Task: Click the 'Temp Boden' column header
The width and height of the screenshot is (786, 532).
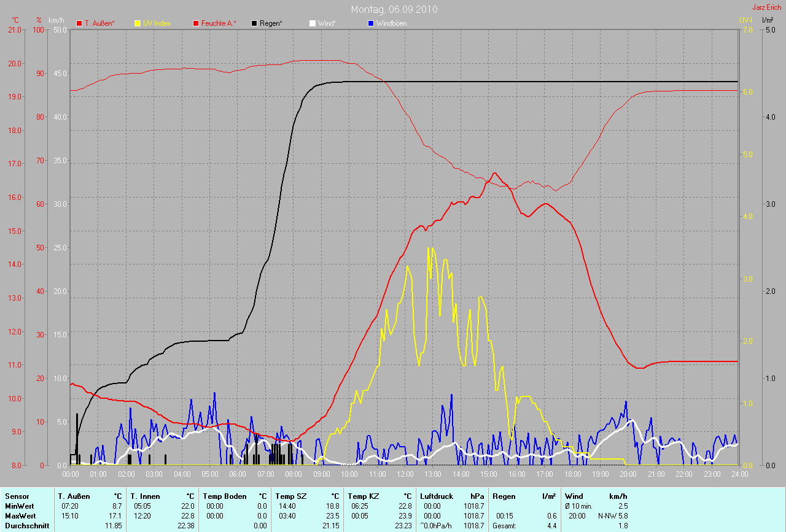Action: (x=225, y=496)
